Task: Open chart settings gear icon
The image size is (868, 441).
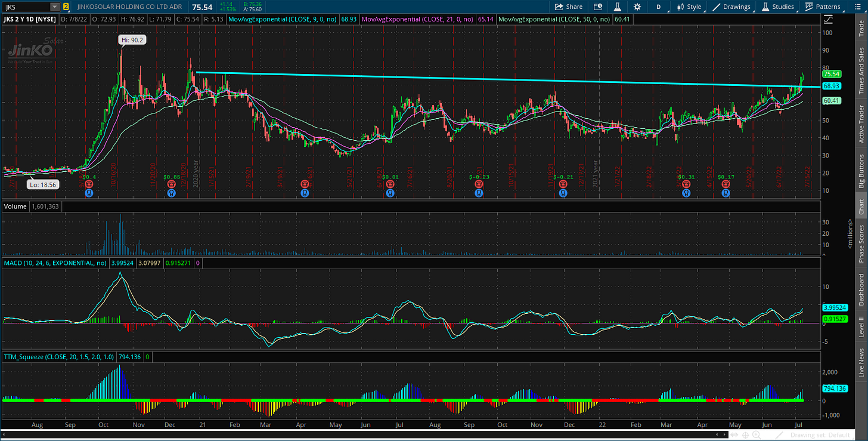Action: click(637, 7)
